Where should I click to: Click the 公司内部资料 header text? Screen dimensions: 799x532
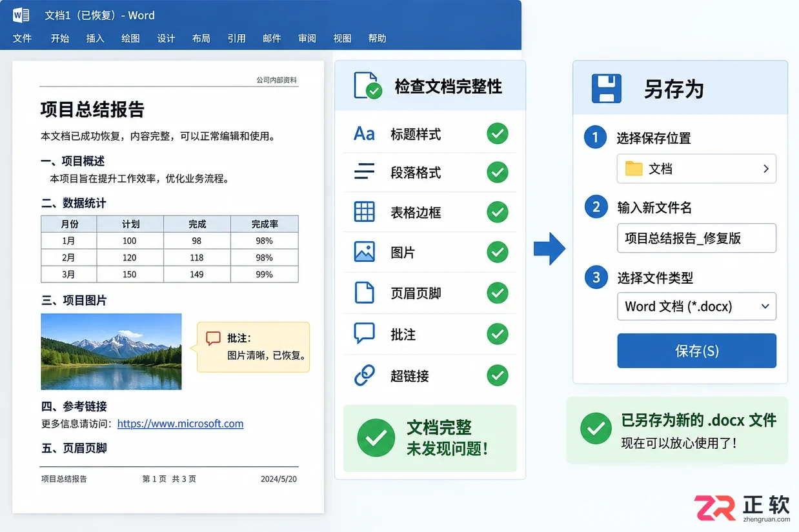pyautogui.click(x=277, y=80)
